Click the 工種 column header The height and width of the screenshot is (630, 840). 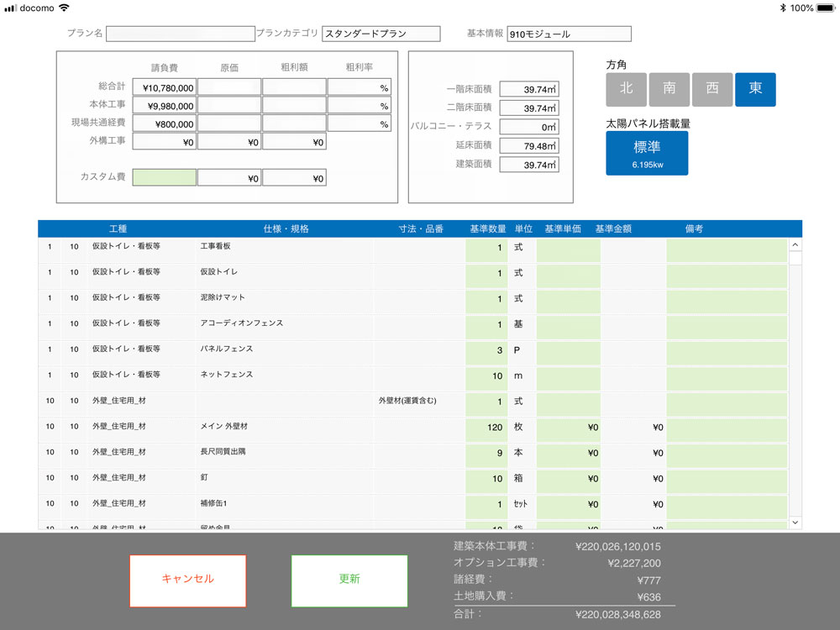click(118, 228)
